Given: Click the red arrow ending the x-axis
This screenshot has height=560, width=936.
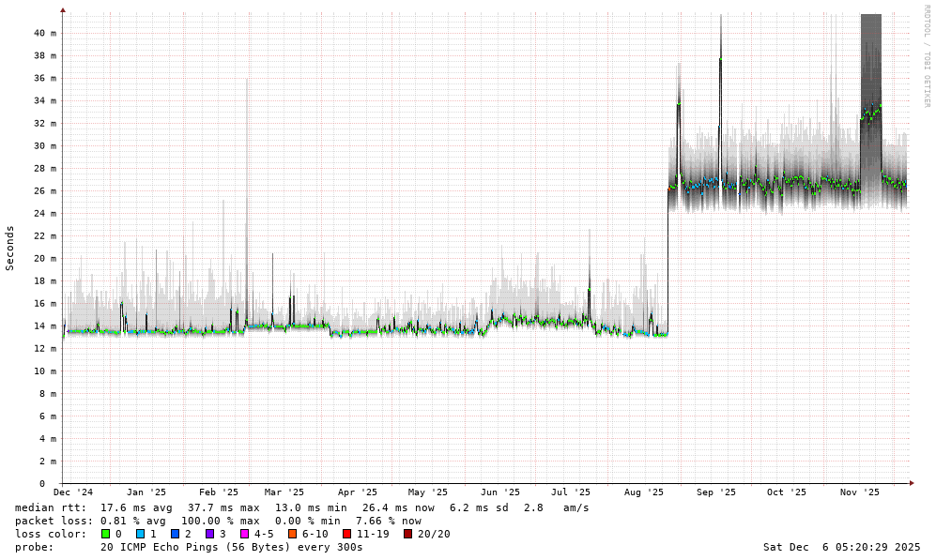Looking at the screenshot, I should pyautogui.click(x=912, y=482).
